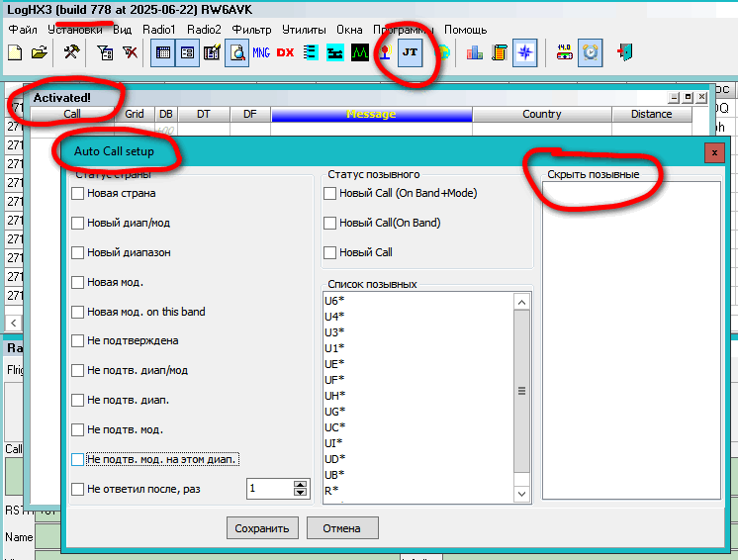Image resolution: width=738 pixels, height=560 pixels.
Task: Tick 'Новый Call (On Band+Mode)' checkbox
Action: [x=330, y=194]
